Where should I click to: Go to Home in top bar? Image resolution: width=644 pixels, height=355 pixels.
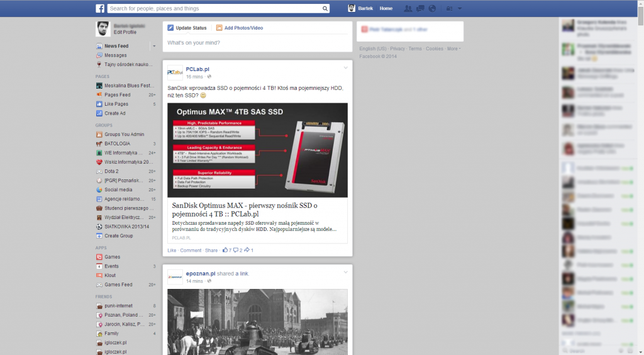[x=386, y=8]
